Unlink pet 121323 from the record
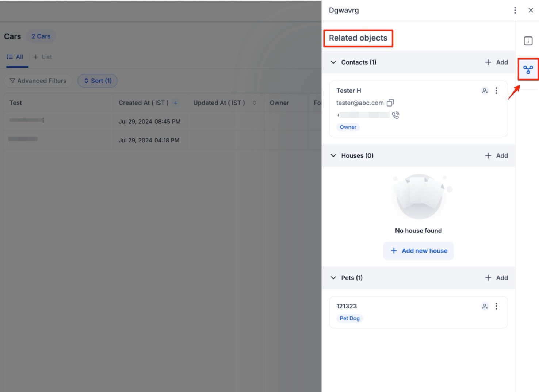 (x=485, y=306)
